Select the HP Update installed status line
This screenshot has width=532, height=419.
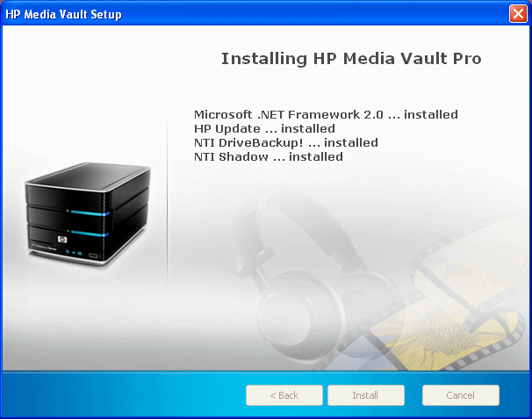pos(264,128)
